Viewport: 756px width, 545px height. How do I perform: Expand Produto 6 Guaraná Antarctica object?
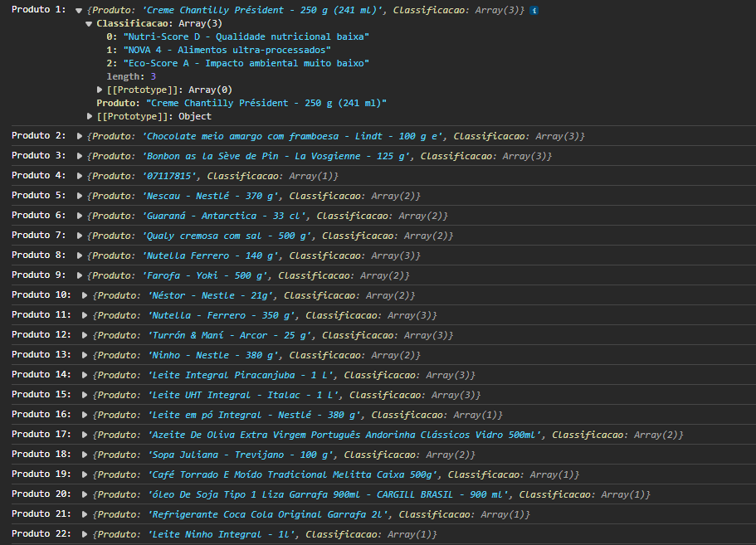80,216
